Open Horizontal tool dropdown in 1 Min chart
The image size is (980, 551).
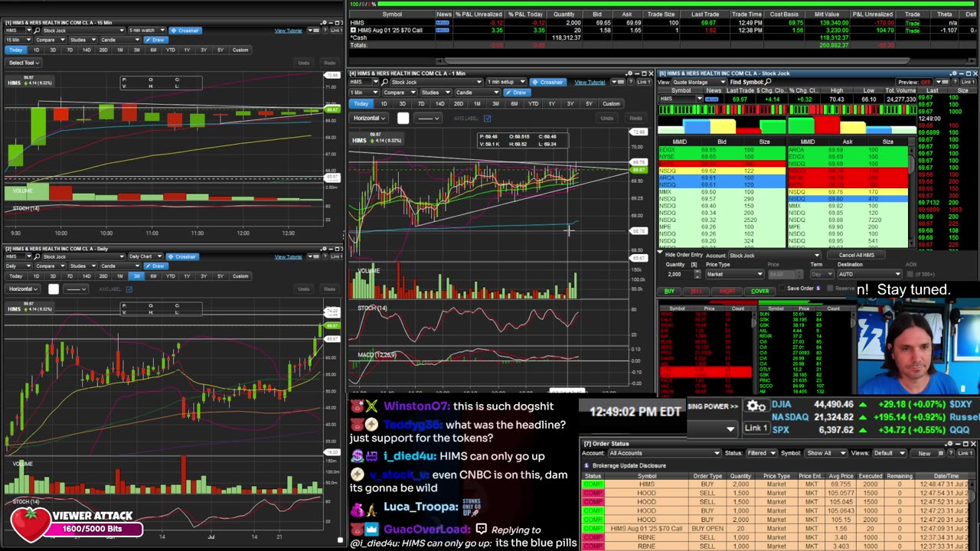tap(369, 119)
